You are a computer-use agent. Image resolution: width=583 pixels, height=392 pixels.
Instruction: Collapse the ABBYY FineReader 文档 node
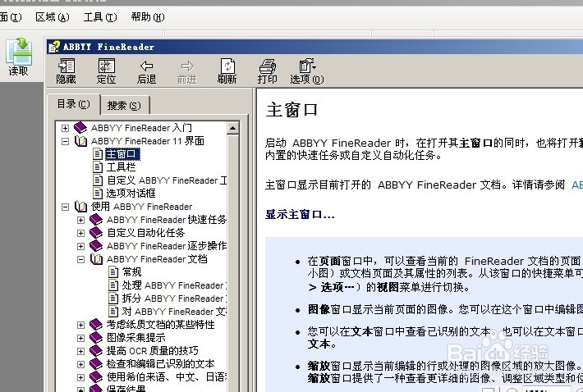[80, 259]
